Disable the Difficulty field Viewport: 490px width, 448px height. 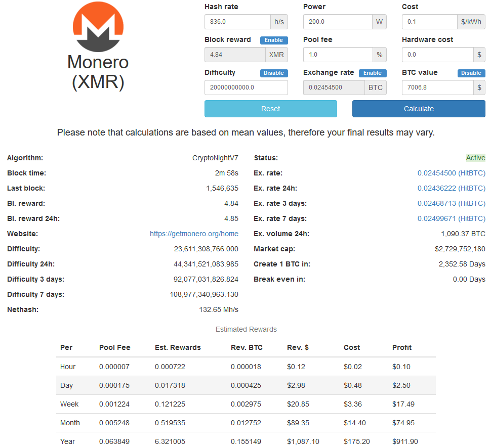tap(274, 73)
